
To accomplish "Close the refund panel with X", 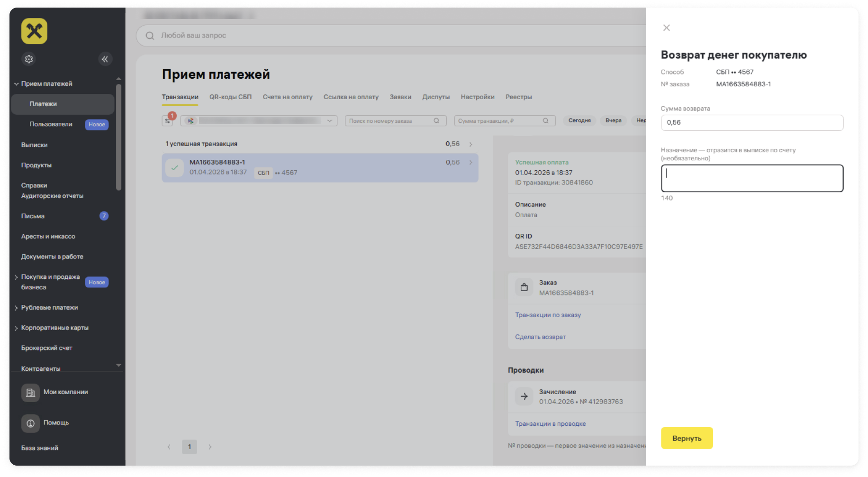I will [x=667, y=28].
